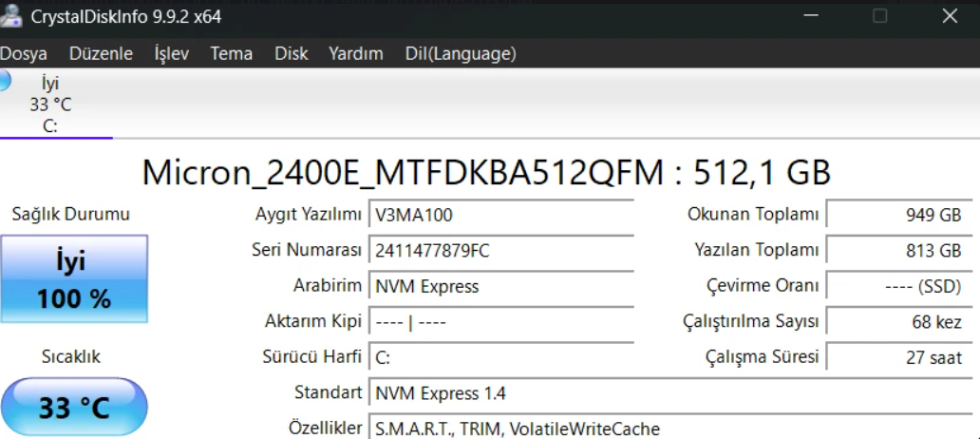Image resolution: width=980 pixels, height=439 pixels.
Task: Open the Yardım menu
Action: click(x=355, y=54)
